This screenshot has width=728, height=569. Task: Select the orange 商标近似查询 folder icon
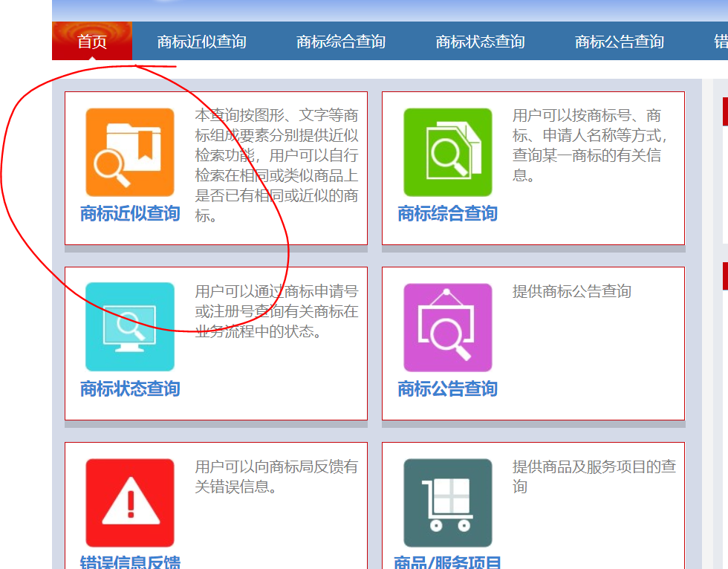point(129,152)
